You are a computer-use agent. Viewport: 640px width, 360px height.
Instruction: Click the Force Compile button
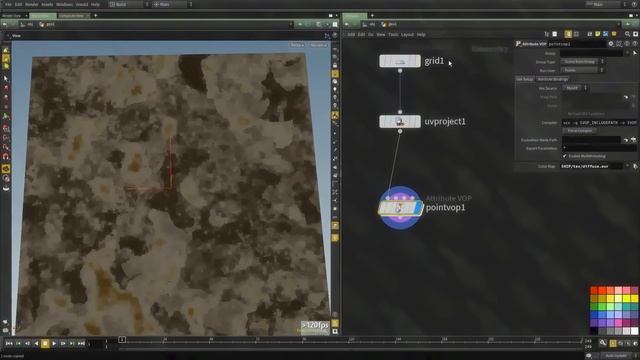(580, 131)
